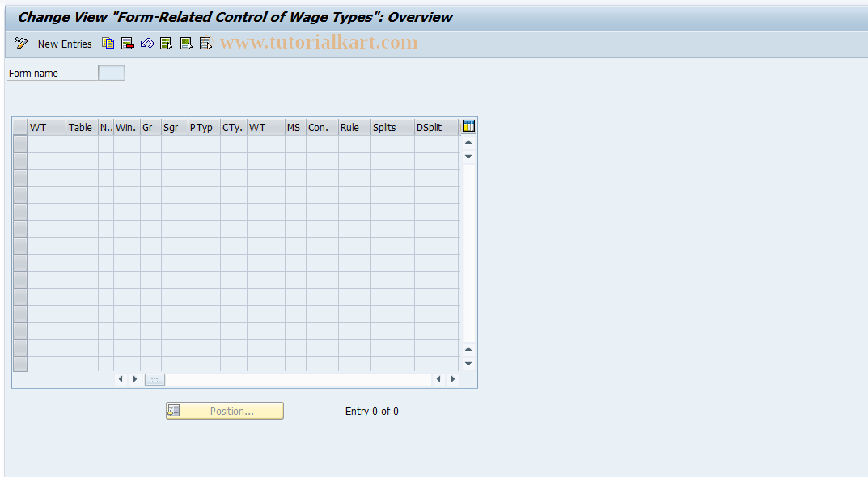Select the Splits column header
Image resolution: width=868 pixels, height=477 pixels.
[392, 127]
